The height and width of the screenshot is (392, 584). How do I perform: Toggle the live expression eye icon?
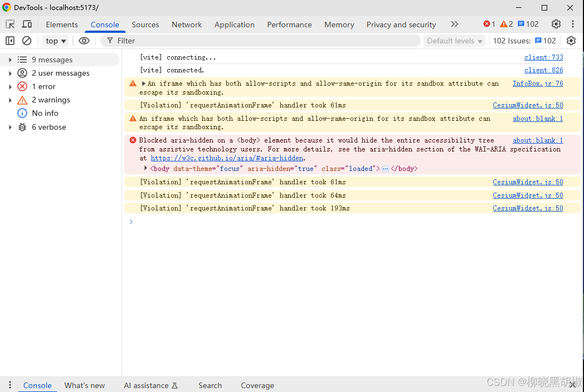pyautogui.click(x=84, y=41)
